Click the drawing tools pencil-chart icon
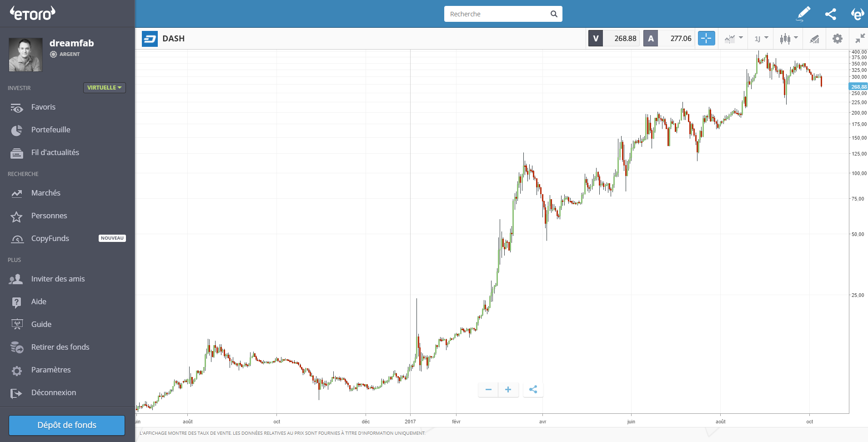This screenshot has height=442, width=868. [814, 39]
